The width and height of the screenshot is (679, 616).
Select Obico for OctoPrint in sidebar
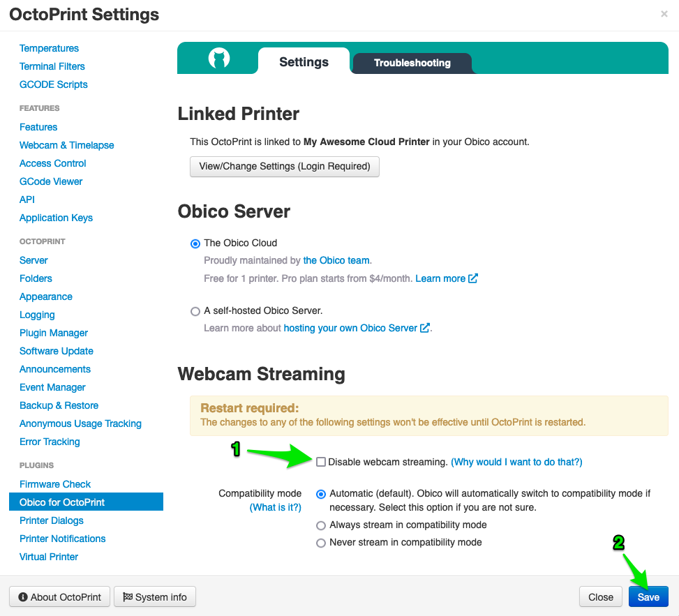tap(86, 502)
